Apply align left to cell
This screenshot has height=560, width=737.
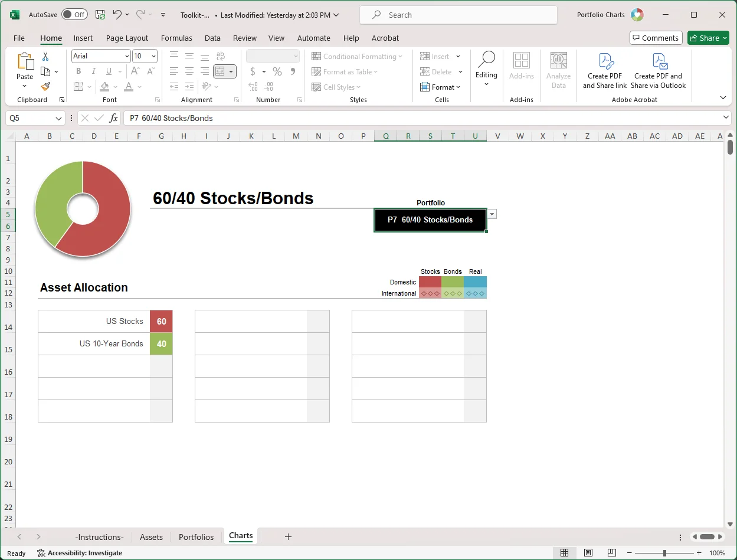(x=173, y=71)
